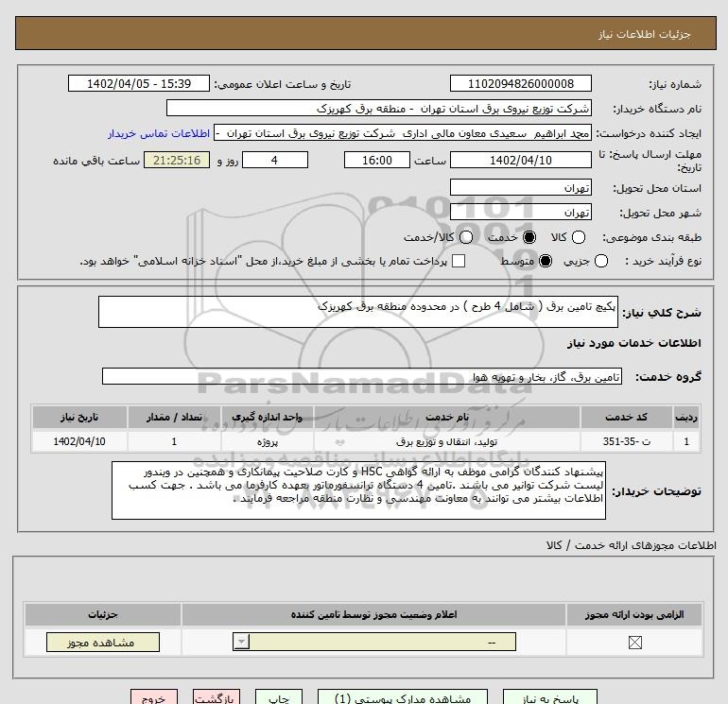The height and width of the screenshot is (704, 728).
Task: Click the واحد اندازه گیری column header
Action: pyautogui.click(x=268, y=417)
